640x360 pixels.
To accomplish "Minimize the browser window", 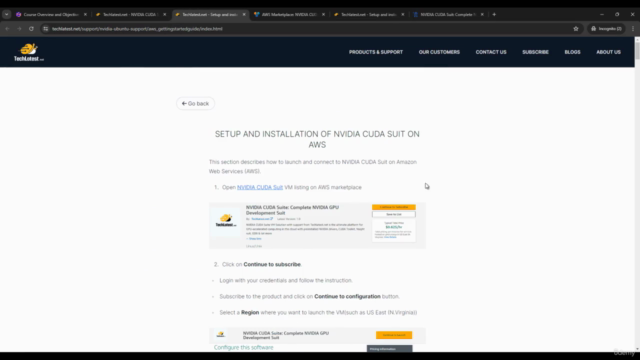I will point(602,14).
